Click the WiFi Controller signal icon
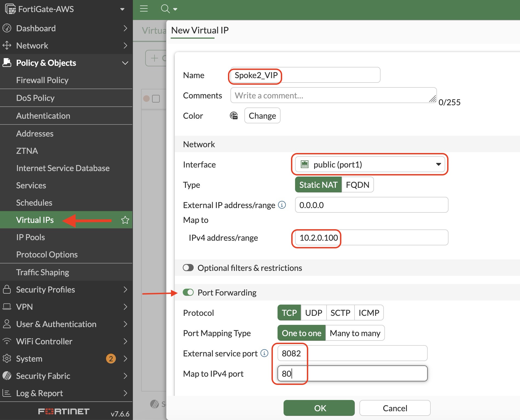The height and width of the screenshot is (420, 520). [x=7, y=341]
